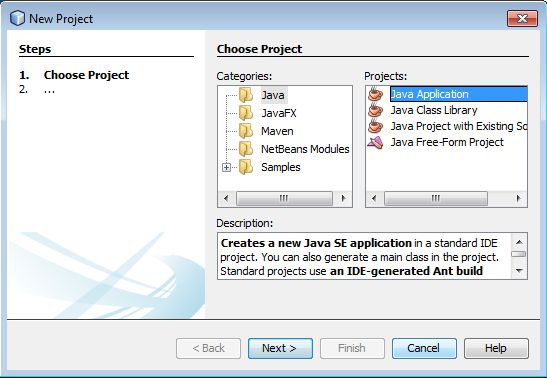Click the New Project cube icon in title bar
This screenshot has width=547, height=378.
click(17, 18)
